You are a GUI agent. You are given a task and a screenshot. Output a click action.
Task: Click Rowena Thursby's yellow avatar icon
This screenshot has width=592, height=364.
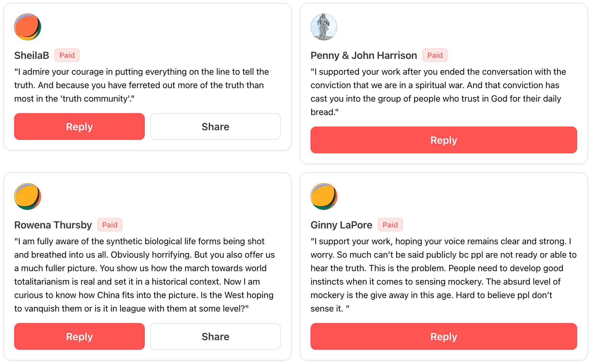[x=28, y=196]
